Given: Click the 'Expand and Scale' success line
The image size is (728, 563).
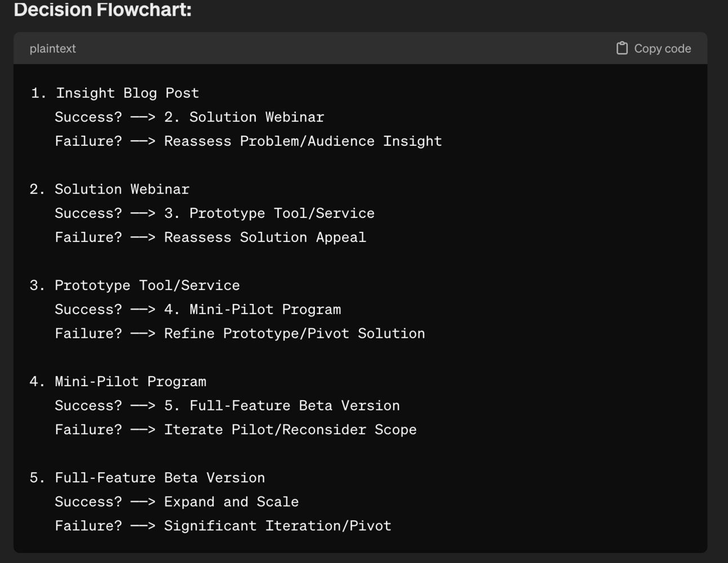Looking at the screenshot, I should point(176,502).
